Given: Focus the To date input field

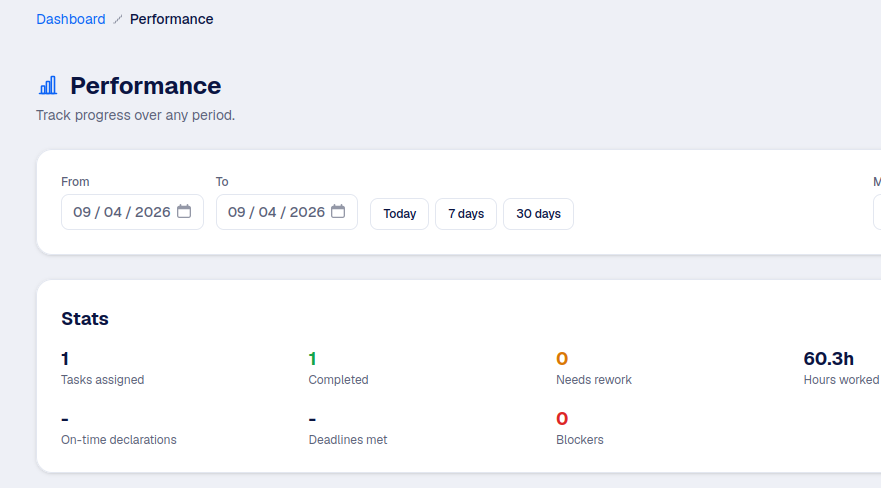Looking at the screenshot, I should (287, 212).
